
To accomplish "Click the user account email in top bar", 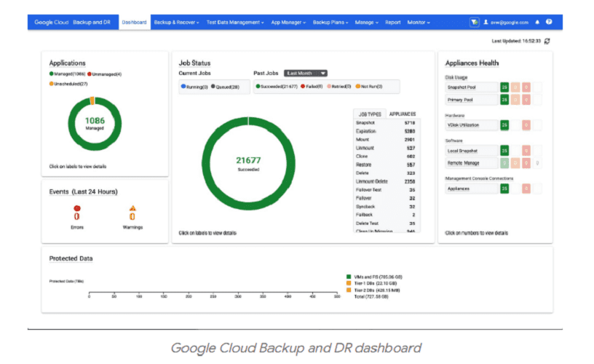I will (509, 23).
